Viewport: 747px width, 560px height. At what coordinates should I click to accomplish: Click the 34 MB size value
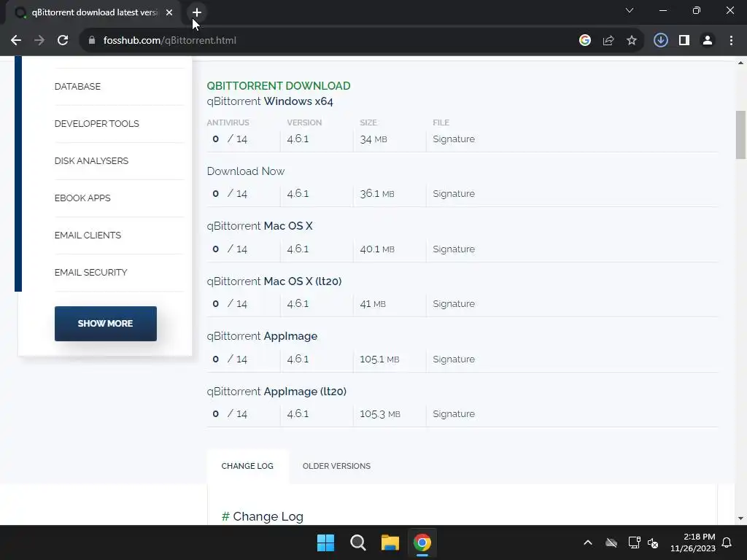373,139
